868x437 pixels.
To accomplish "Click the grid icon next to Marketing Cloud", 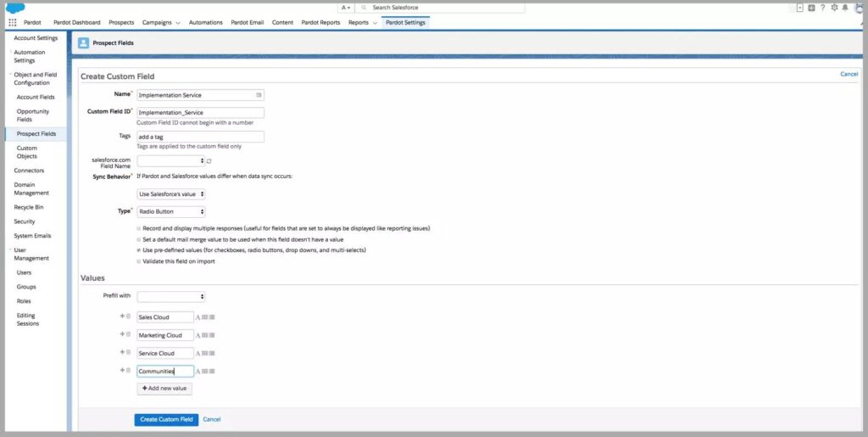I will click(205, 335).
